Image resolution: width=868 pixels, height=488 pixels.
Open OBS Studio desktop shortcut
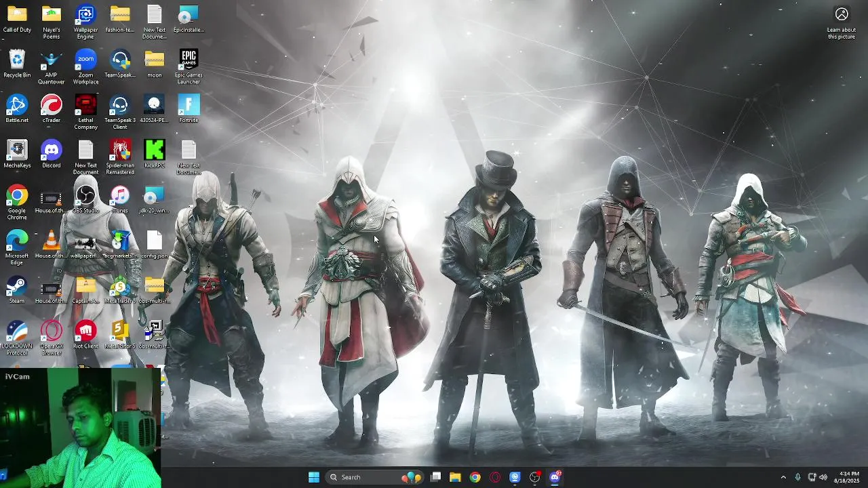point(85,200)
